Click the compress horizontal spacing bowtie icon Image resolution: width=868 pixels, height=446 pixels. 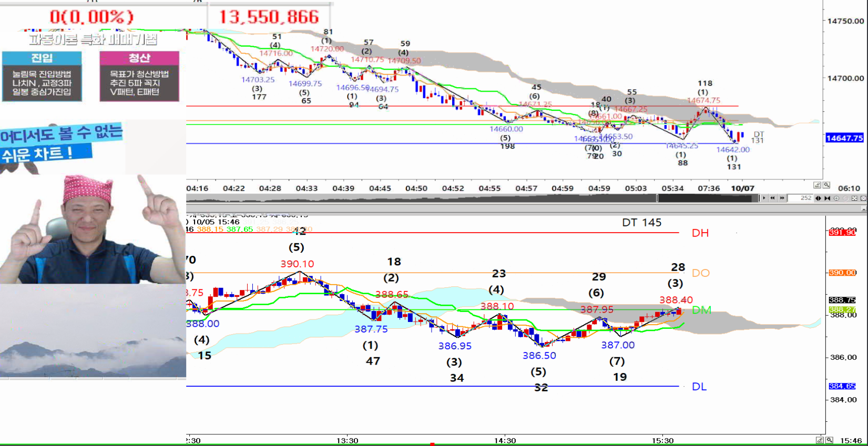(828, 198)
